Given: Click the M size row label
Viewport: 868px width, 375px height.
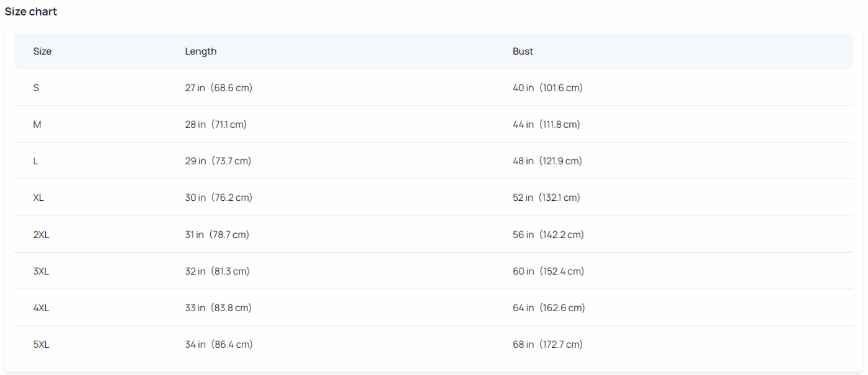Looking at the screenshot, I should tap(37, 125).
